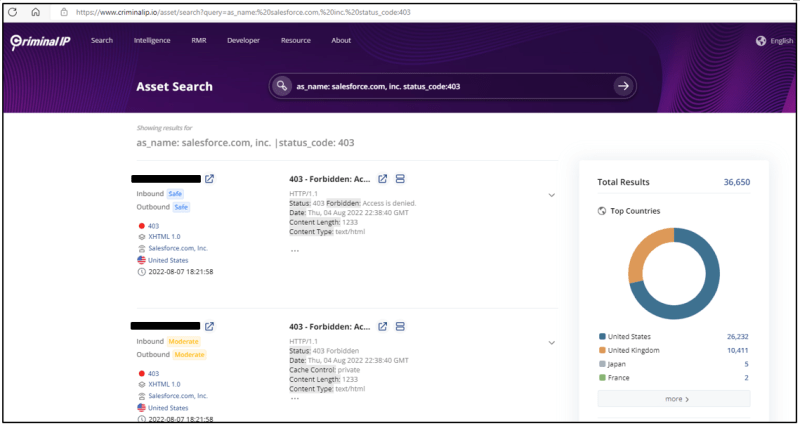Focus the Asset Search query field
800x426 pixels.
pos(452,86)
